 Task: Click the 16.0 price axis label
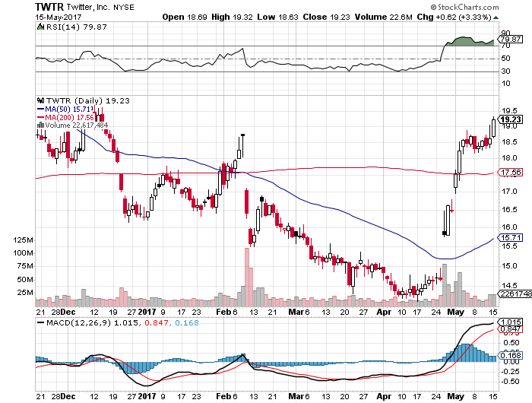[x=509, y=227]
